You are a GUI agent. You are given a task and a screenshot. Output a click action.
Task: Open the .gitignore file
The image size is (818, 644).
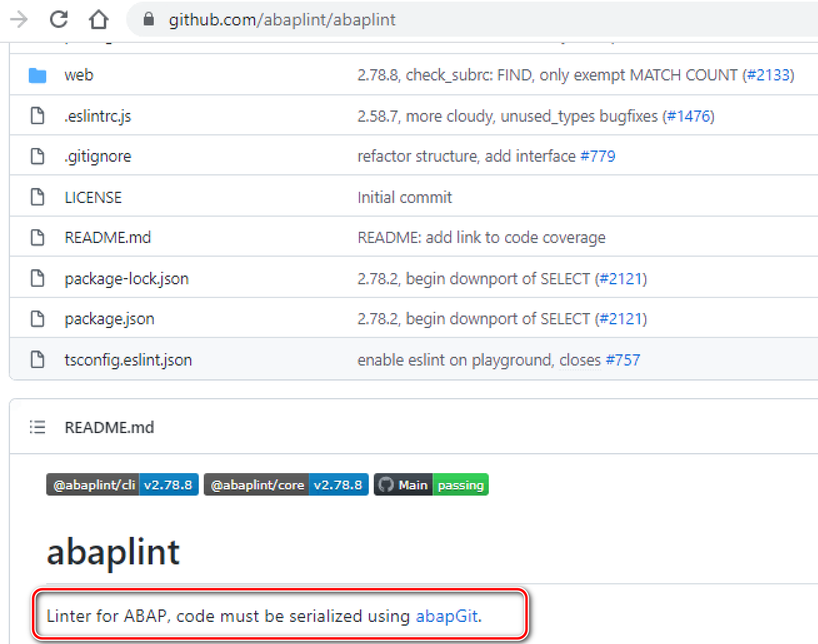(98, 156)
